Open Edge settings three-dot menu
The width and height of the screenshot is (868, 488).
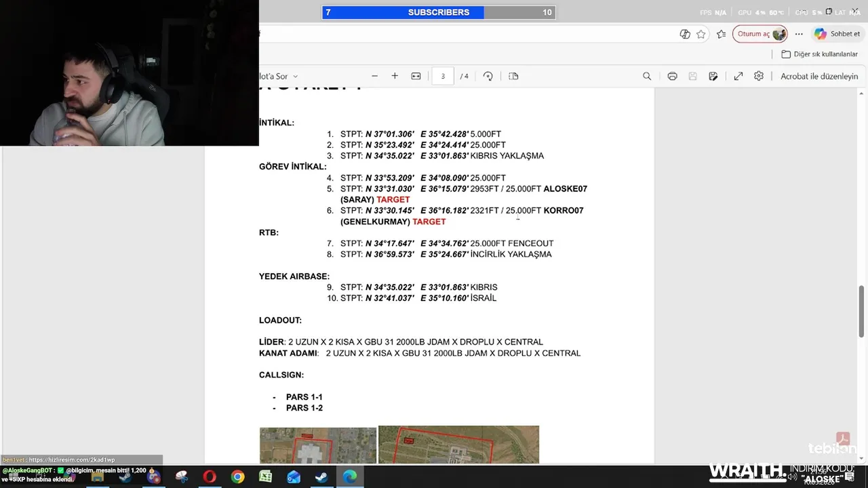[x=799, y=34]
